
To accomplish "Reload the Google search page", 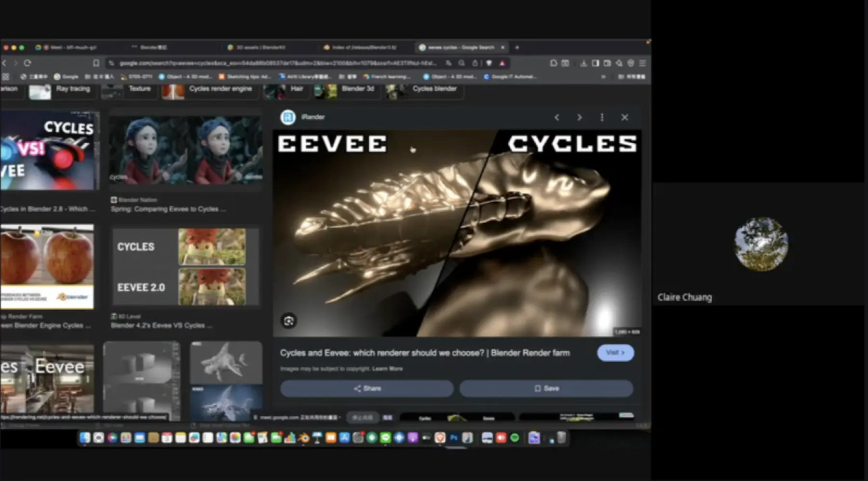I will click(27, 63).
